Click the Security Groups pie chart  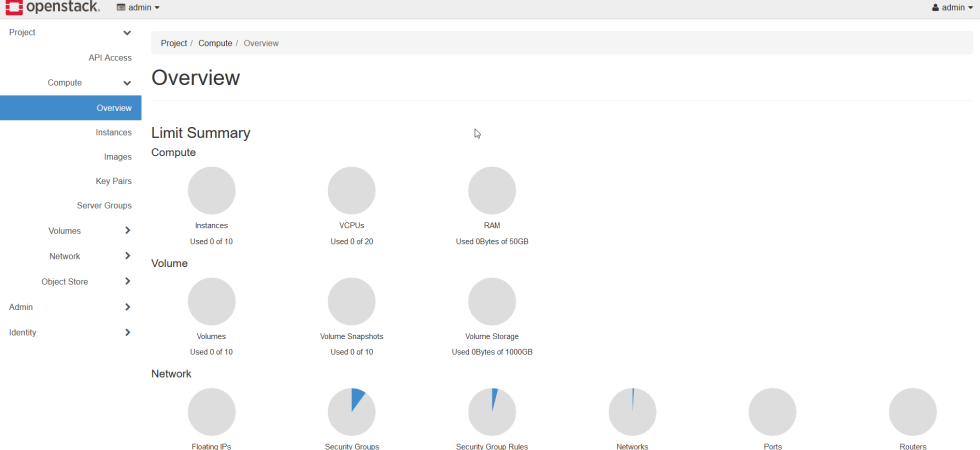pyautogui.click(x=352, y=412)
